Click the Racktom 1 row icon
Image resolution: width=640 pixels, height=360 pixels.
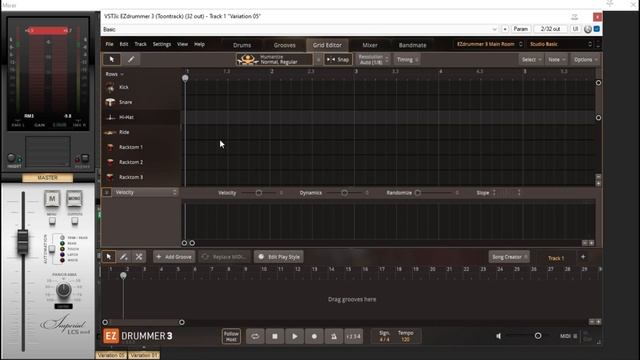(x=110, y=147)
